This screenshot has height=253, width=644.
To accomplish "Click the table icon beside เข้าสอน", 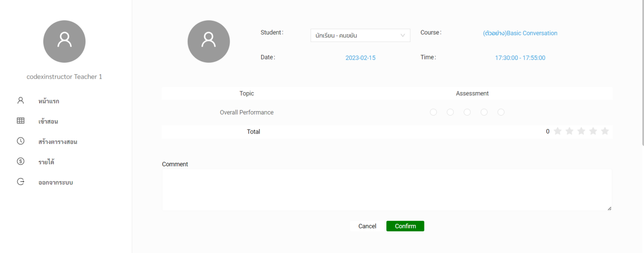I will pyautogui.click(x=20, y=121).
